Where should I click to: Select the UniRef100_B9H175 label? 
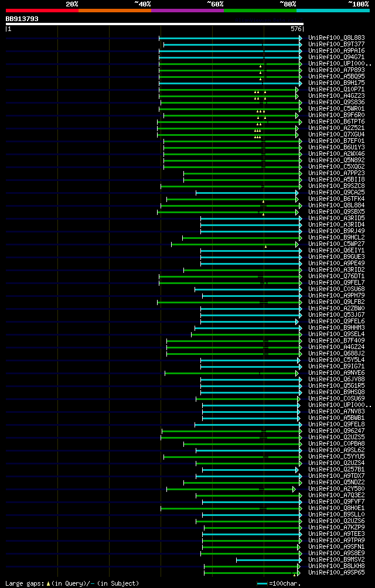[x=336, y=83]
